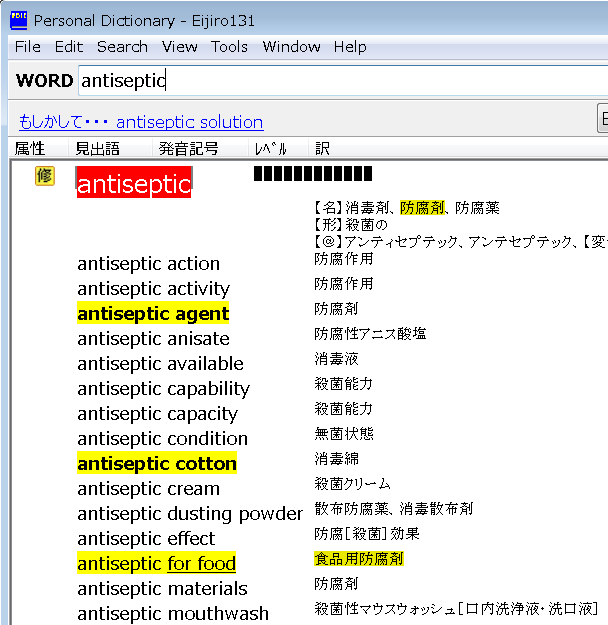608x625 pixels.
Task: Select the 'antiseptic capability' entry
Action: [x=163, y=389]
